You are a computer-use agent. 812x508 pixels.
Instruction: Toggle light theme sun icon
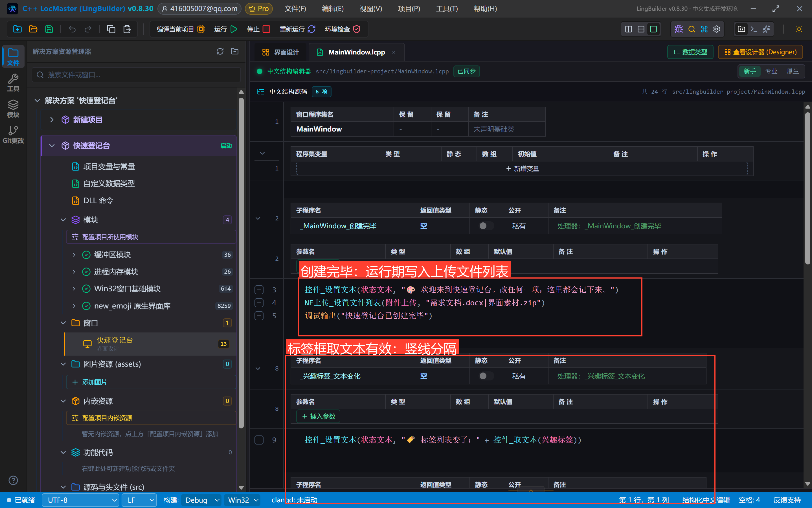(x=798, y=29)
